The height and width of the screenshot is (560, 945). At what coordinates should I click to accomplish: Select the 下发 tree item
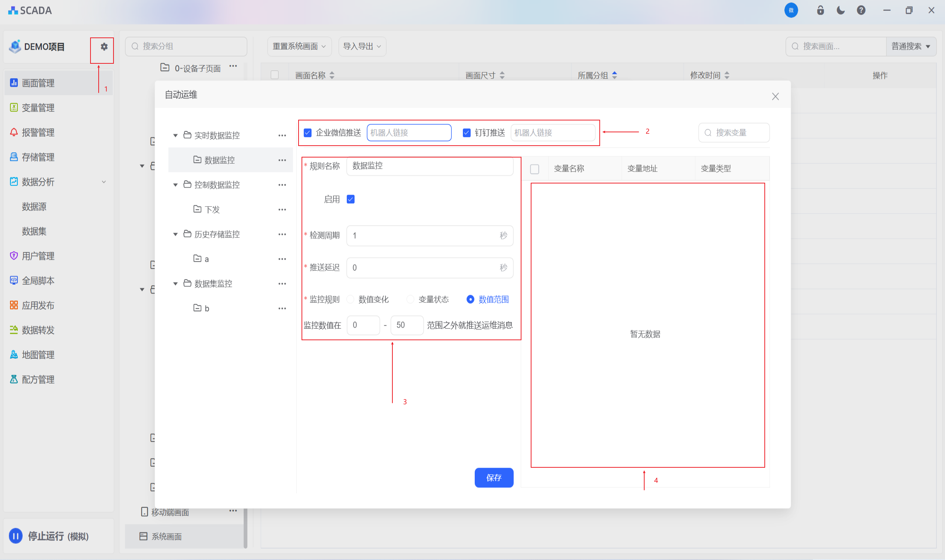(212, 209)
